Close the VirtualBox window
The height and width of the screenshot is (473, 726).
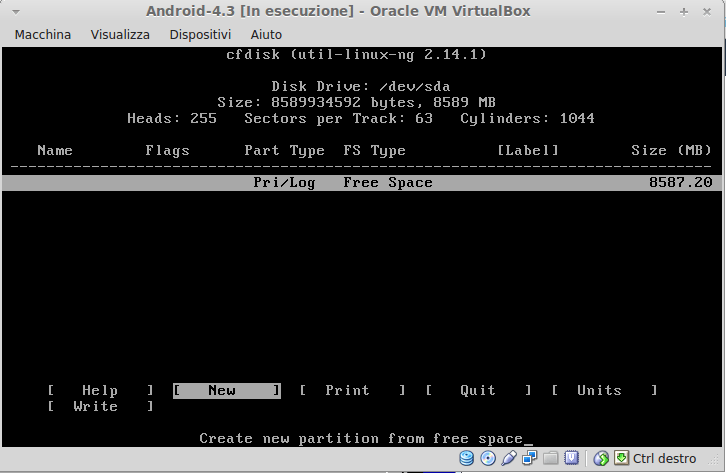tap(707, 12)
